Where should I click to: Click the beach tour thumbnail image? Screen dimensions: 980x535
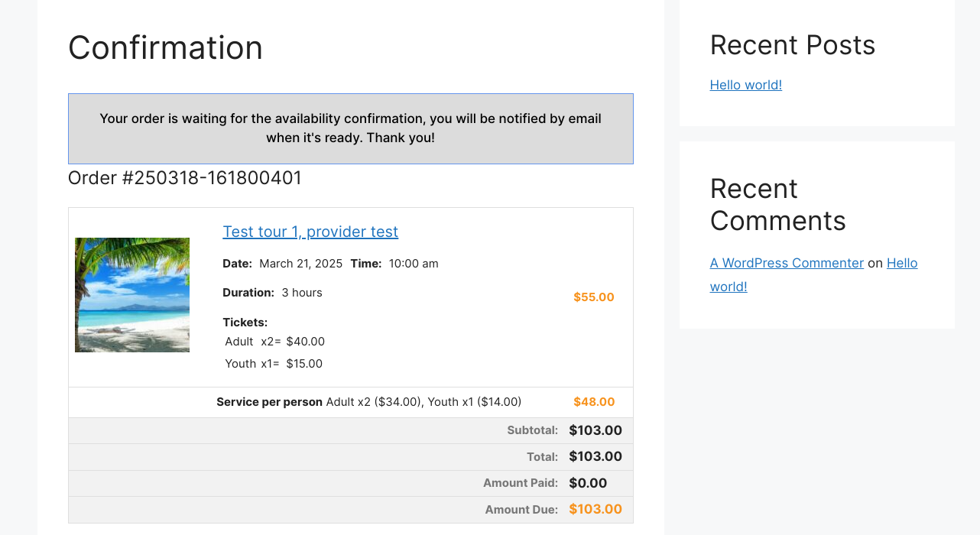pos(132,295)
